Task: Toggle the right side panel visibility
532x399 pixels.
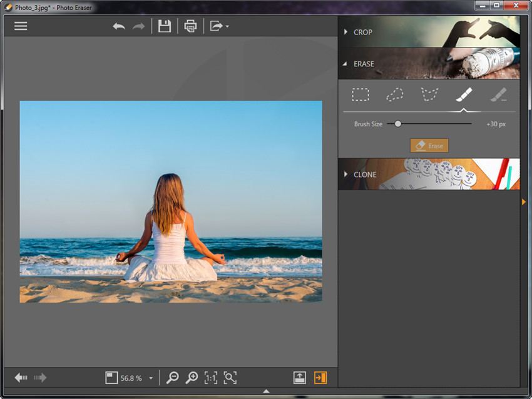Action: tap(320, 378)
